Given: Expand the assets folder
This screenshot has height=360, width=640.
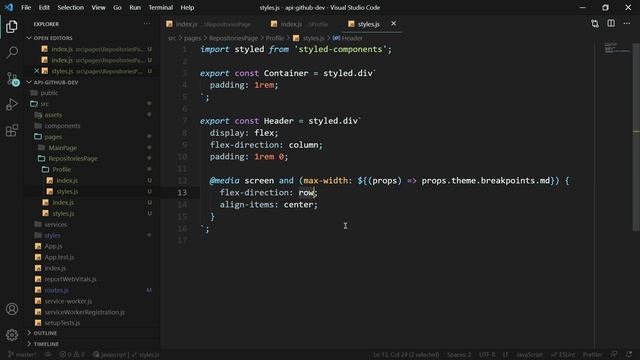Looking at the screenshot, I should (x=53, y=115).
